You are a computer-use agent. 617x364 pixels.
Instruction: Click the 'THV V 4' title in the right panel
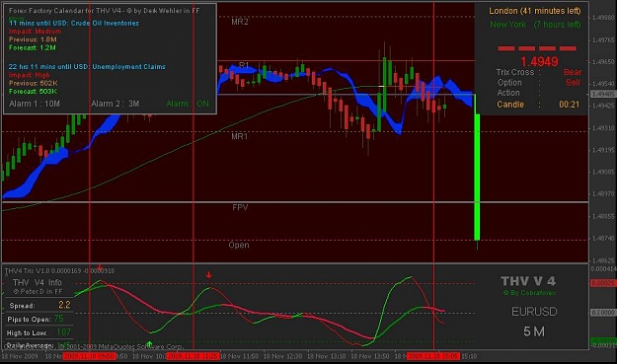(x=528, y=281)
